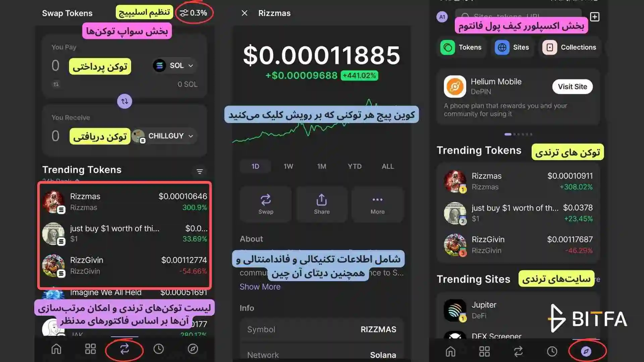Click the Tokens tab in wallet explorer
The width and height of the screenshot is (644, 362).
click(462, 47)
